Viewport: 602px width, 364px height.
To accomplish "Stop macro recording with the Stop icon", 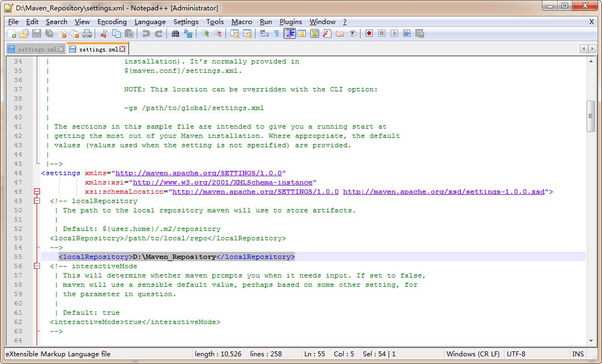I will (x=381, y=34).
